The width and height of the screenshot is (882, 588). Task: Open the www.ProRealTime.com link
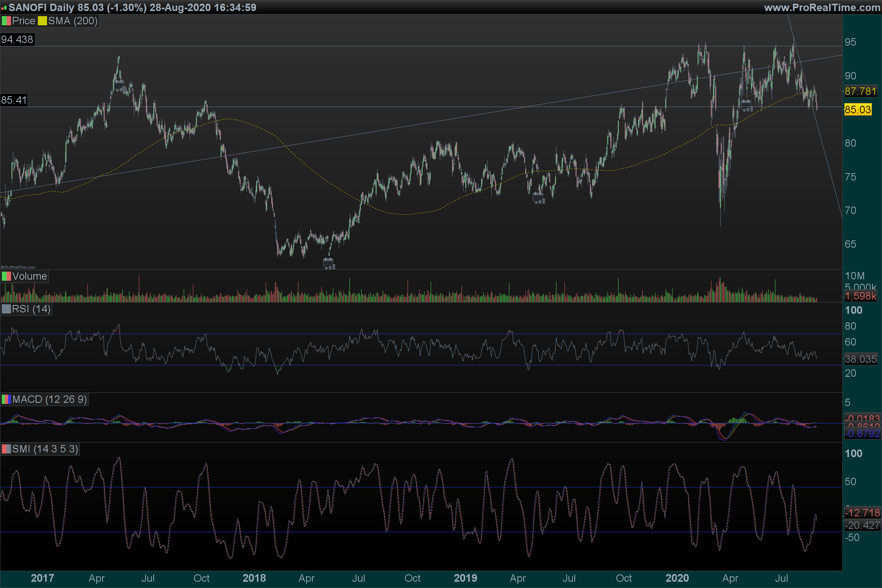coord(822,7)
